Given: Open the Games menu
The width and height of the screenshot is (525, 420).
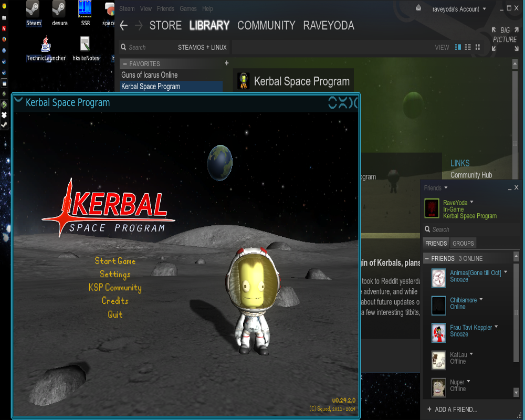Looking at the screenshot, I should click(x=188, y=9).
